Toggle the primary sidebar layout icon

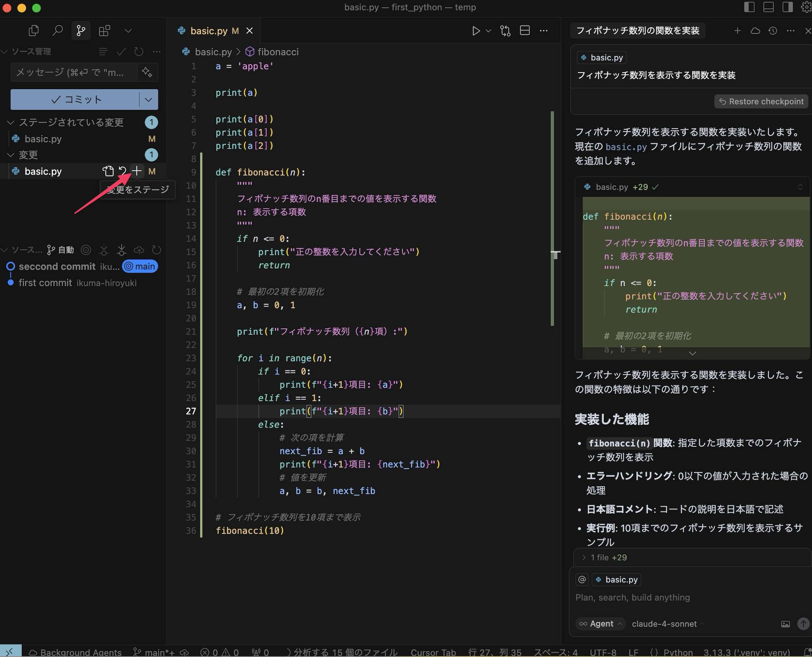click(x=749, y=7)
